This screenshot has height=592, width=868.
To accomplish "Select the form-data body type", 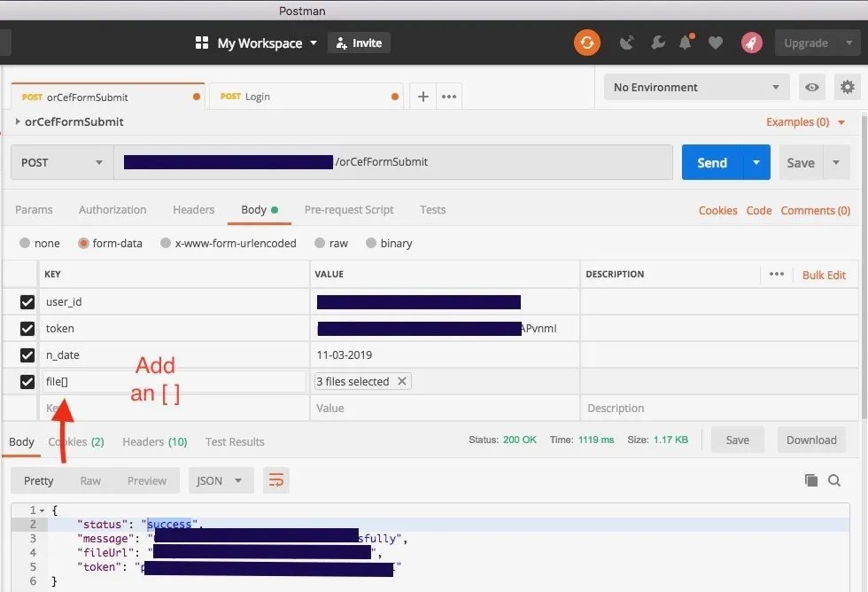I will tap(83, 243).
